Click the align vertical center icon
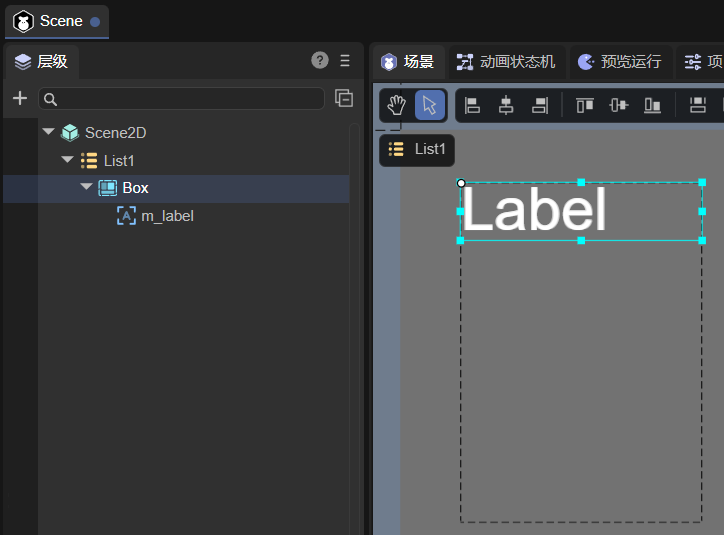The image size is (724, 535). (x=618, y=105)
